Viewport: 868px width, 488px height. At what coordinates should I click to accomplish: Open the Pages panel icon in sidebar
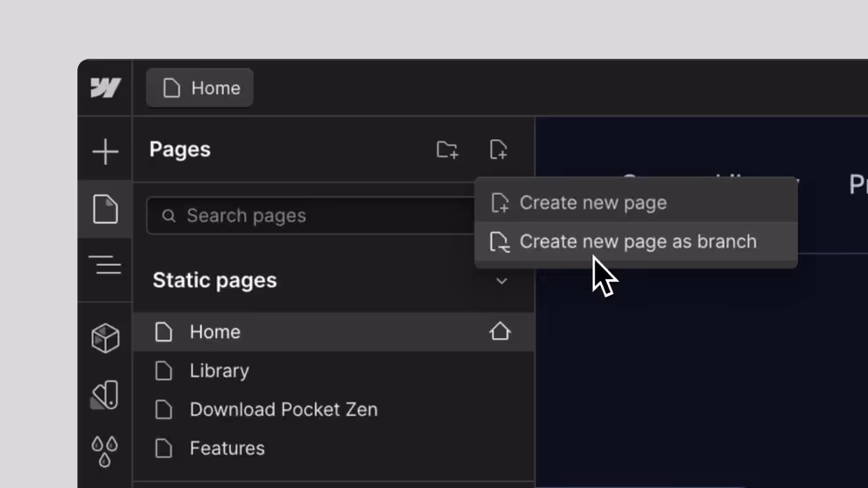[x=105, y=209]
